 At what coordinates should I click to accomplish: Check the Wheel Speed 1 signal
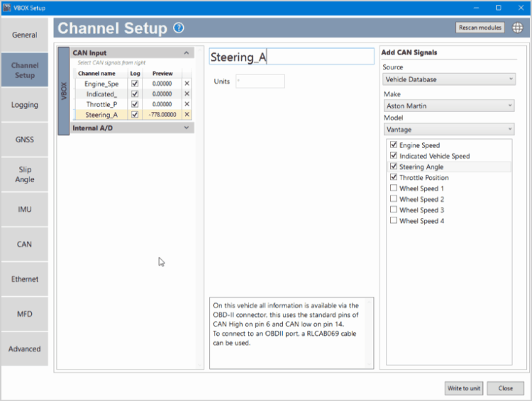[x=394, y=188]
